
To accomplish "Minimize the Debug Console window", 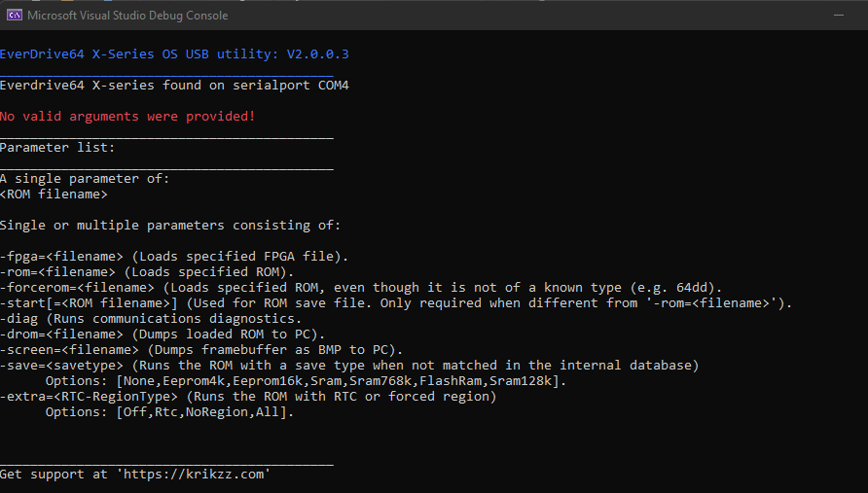I will click(x=839, y=15).
